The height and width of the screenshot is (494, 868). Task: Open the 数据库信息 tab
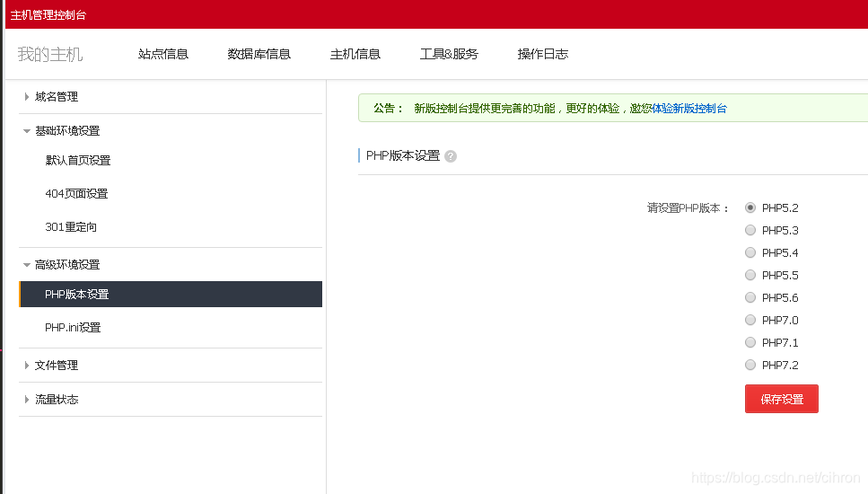tap(259, 54)
